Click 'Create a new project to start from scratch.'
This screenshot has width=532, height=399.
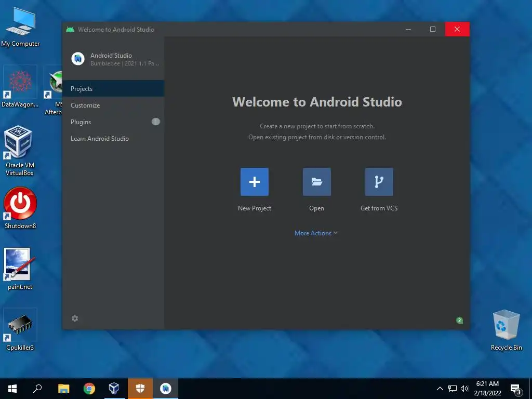click(317, 126)
